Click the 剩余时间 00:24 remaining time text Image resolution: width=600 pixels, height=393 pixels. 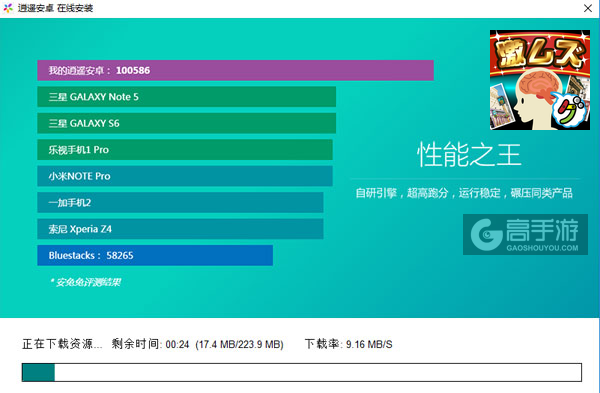pos(150,344)
